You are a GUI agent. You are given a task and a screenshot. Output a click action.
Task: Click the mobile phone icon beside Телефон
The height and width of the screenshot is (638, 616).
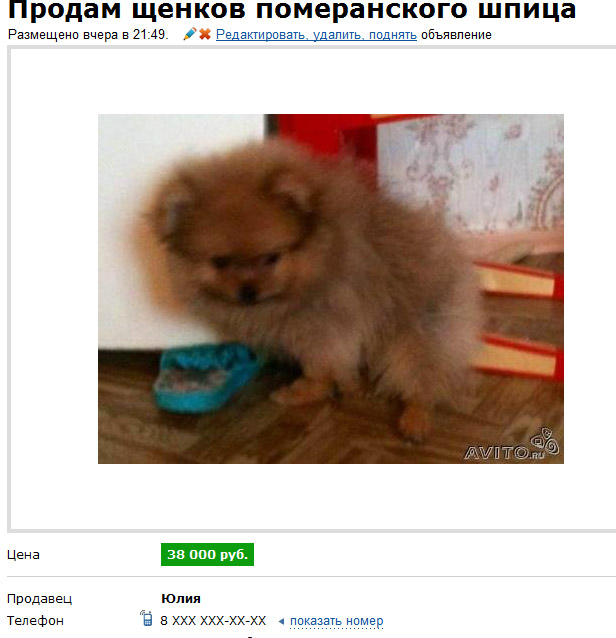(x=146, y=618)
